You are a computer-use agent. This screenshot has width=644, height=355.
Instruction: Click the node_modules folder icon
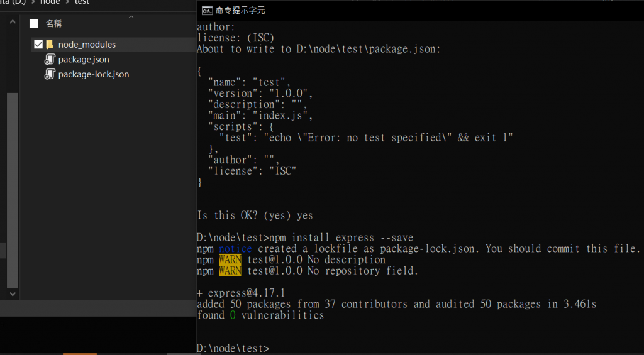(50, 45)
